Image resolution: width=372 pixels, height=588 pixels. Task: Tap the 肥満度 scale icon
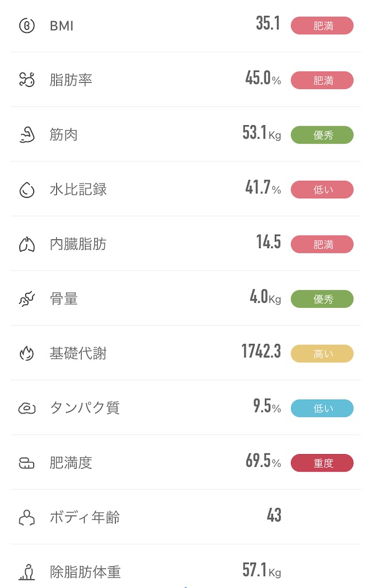25,462
